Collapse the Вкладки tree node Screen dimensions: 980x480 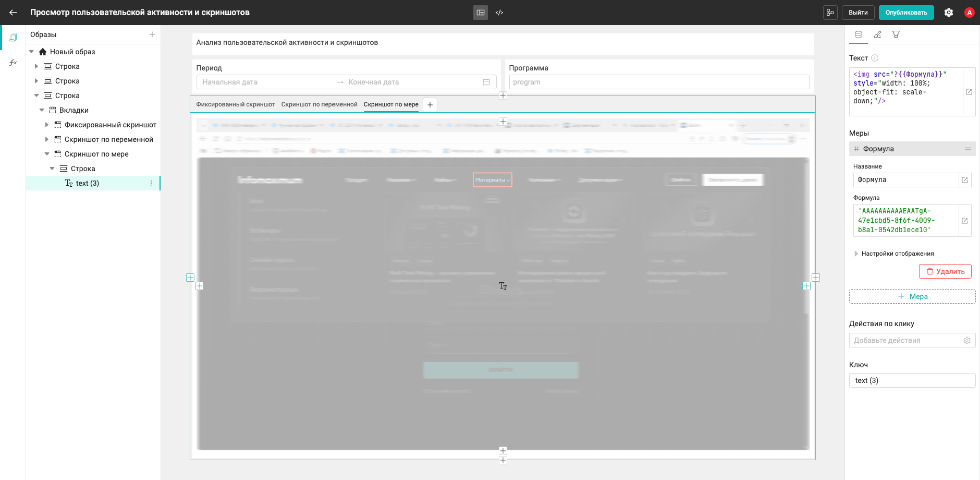(x=42, y=110)
